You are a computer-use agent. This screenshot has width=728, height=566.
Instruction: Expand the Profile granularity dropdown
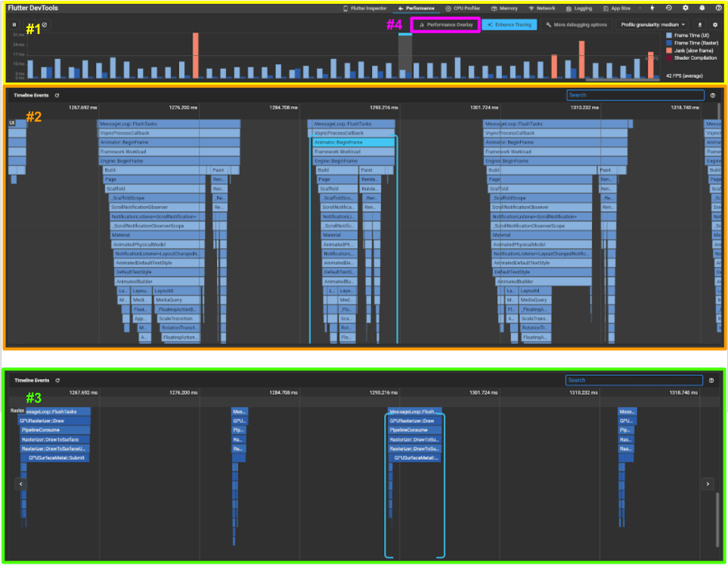click(653, 25)
